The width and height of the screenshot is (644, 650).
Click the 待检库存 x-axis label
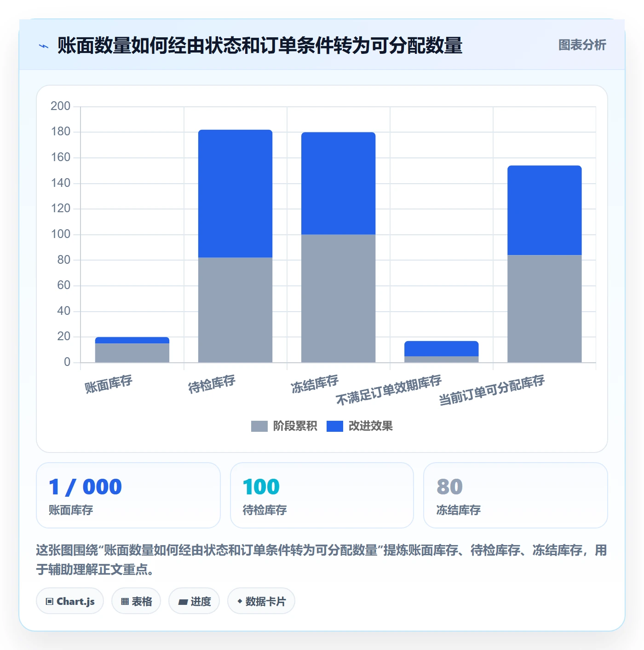point(212,384)
